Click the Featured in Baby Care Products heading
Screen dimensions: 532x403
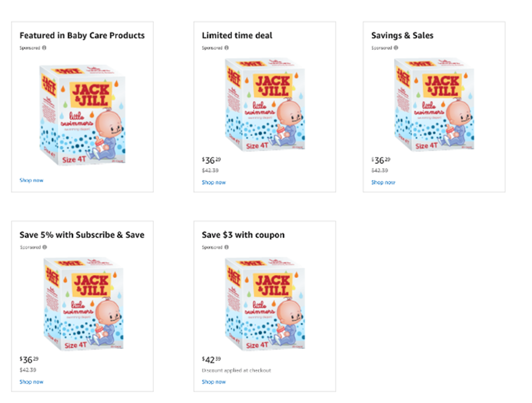[82, 35]
